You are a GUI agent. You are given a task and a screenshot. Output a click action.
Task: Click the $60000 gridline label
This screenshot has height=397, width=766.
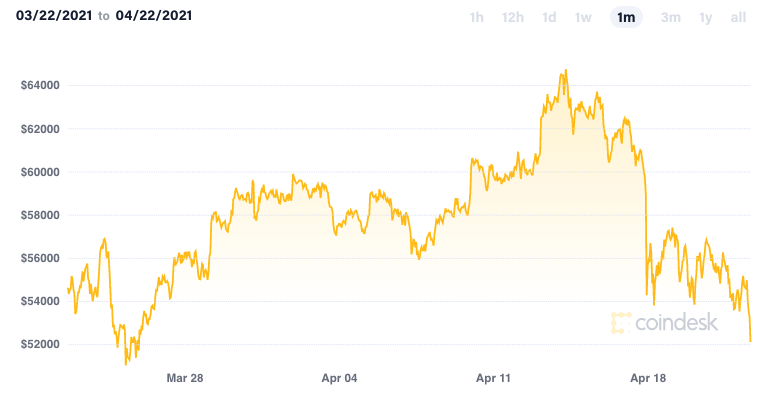(x=40, y=172)
